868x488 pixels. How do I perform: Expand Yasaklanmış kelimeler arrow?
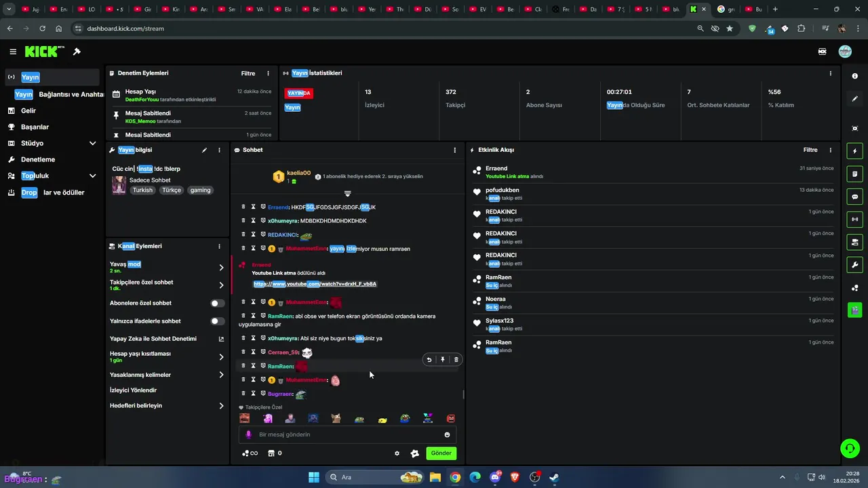[x=221, y=375]
